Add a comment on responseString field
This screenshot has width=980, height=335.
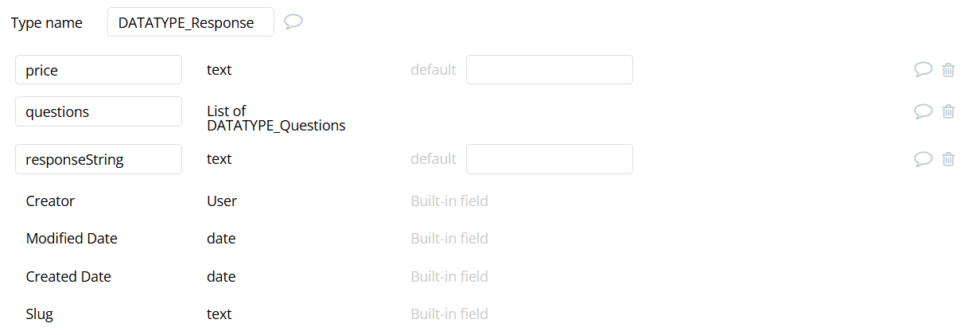coord(923,159)
